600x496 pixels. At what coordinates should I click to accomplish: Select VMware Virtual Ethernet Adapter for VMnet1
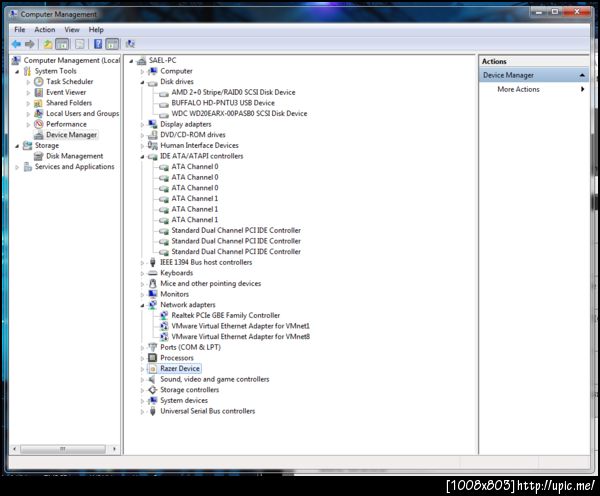coord(240,326)
